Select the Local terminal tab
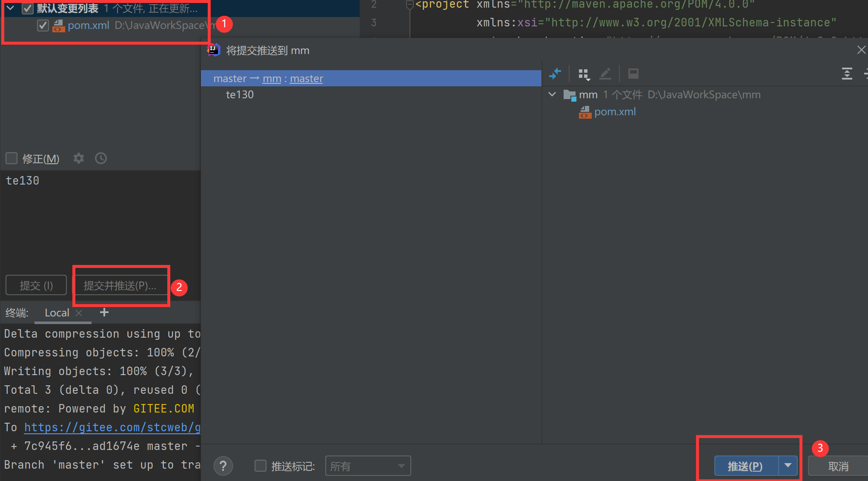Screen dimensions: 868x481 click(x=57, y=313)
